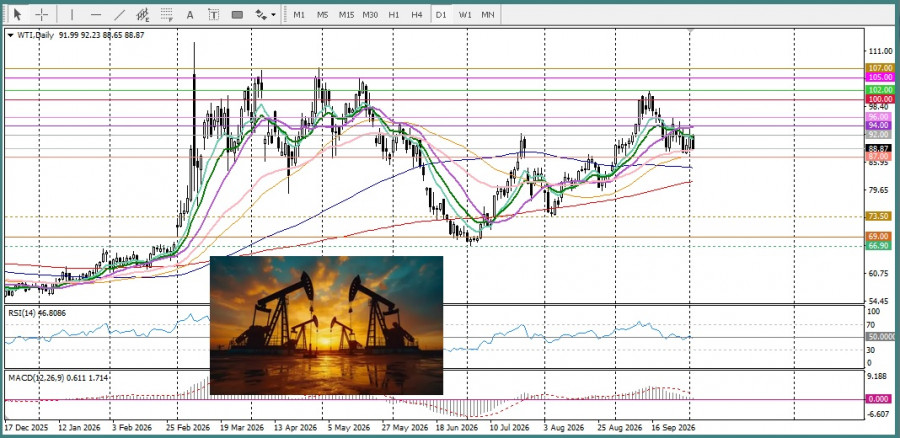Switch to M30 timeframe

click(x=370, y=15)
